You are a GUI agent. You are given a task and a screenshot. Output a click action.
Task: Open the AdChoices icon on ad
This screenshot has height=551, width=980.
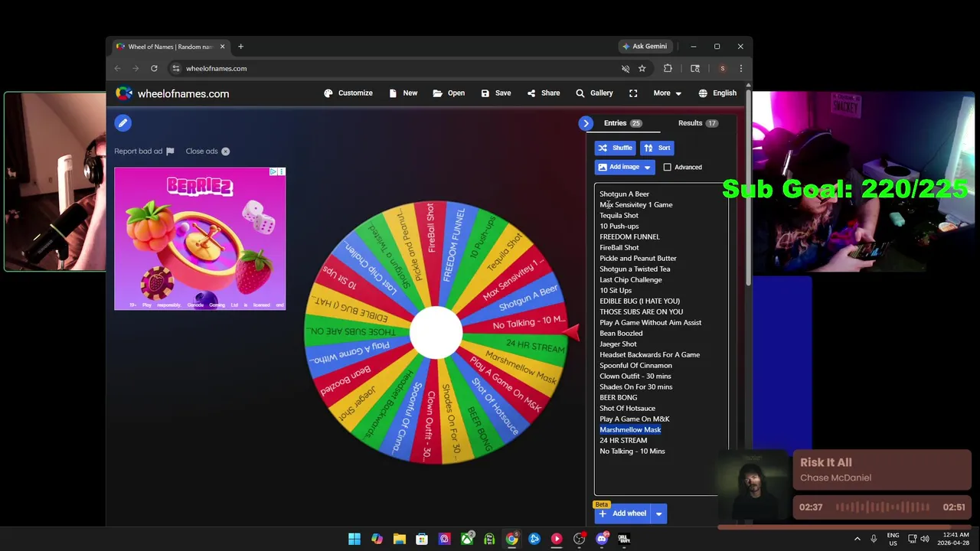(273, 171)
